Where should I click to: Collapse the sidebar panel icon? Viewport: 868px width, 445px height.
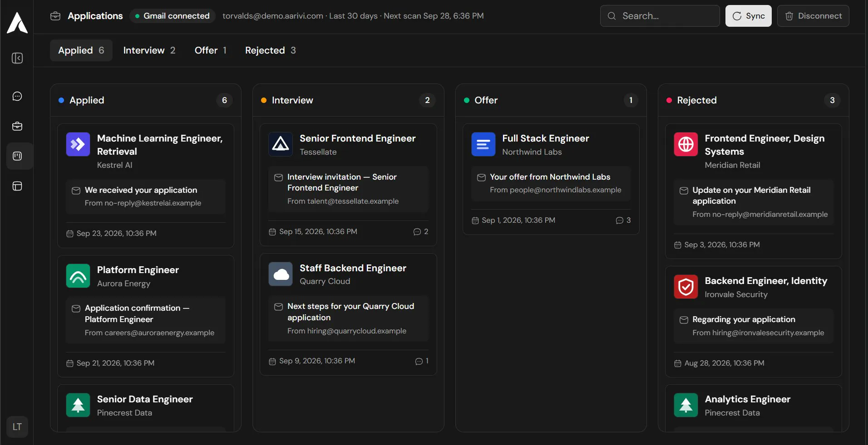[x=17, y=58]
